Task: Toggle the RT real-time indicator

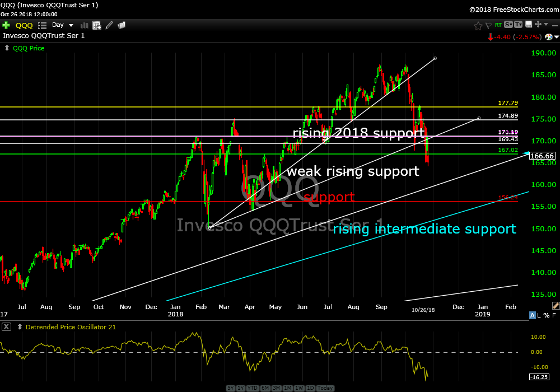Action: (x=498, y=25)
